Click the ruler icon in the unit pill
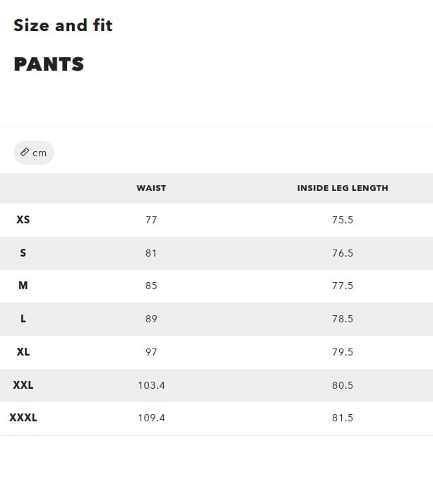This screenshot has width=433, height=504. [25, 153]
